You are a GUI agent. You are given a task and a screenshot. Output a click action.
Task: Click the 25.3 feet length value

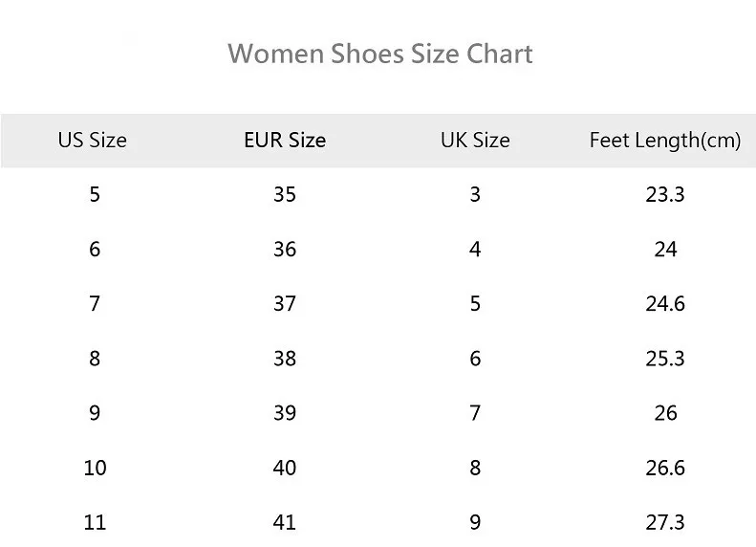tap(665, 359)
